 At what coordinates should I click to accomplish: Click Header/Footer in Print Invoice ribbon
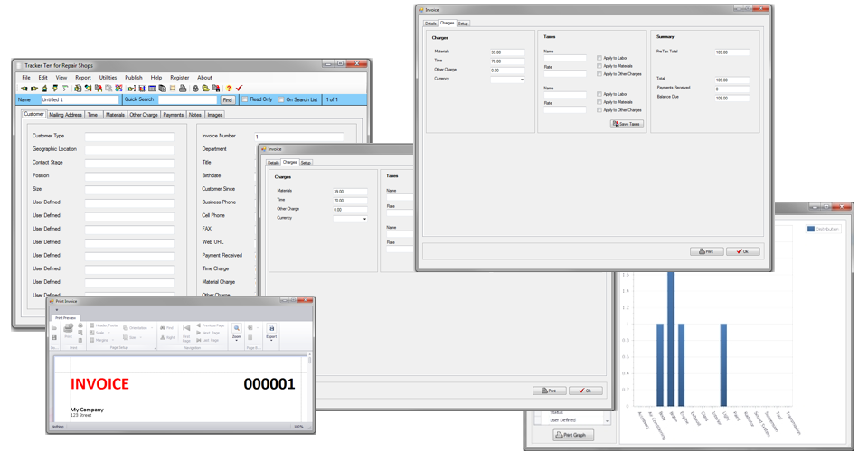(x=104, y=325)
